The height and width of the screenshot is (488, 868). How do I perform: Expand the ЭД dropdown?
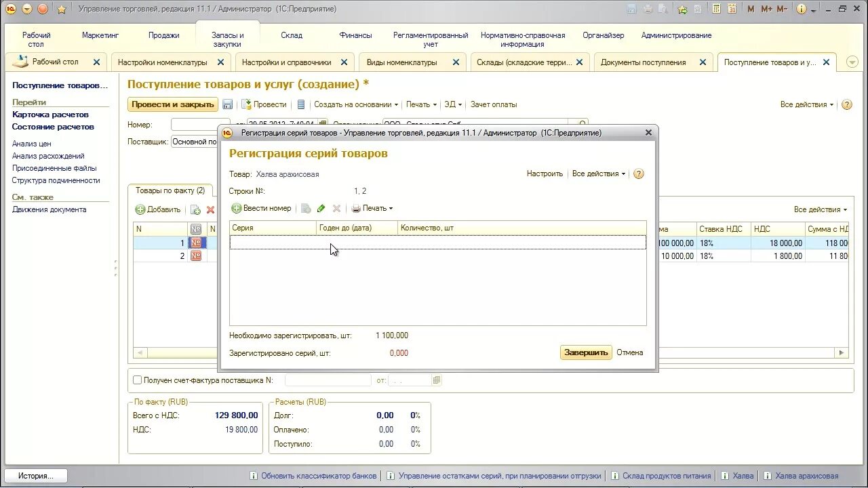coord(452,104)
